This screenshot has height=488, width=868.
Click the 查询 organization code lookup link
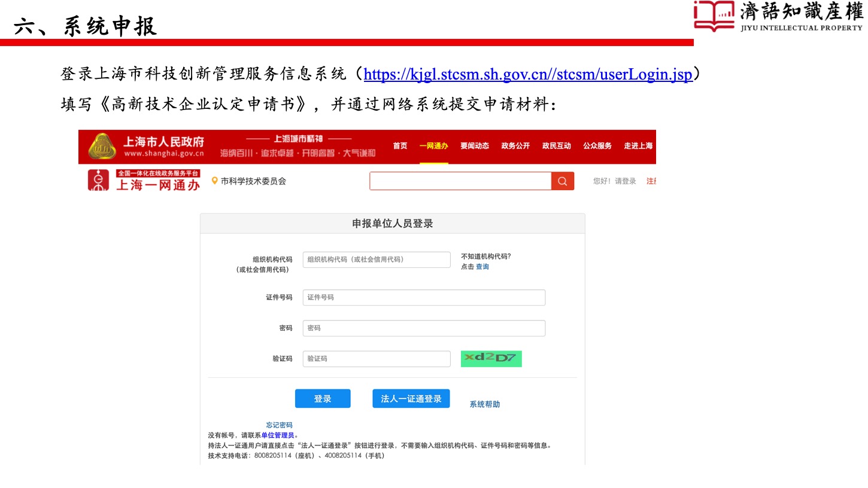482,267
